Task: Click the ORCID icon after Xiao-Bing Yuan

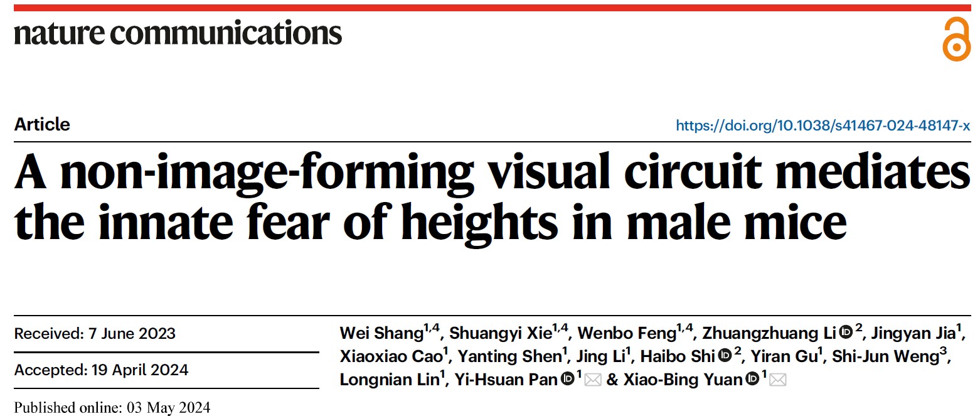Action: tap(752, 380)
